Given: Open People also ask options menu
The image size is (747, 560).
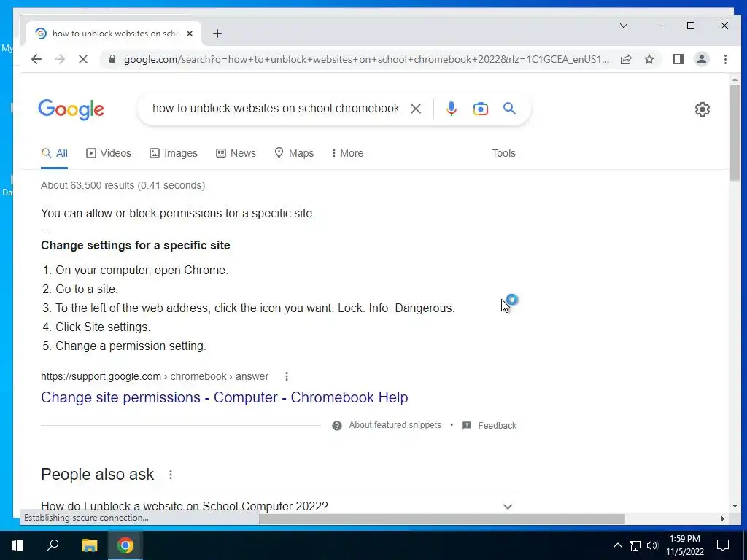Looking at the screenshot, I should [171, 475].
